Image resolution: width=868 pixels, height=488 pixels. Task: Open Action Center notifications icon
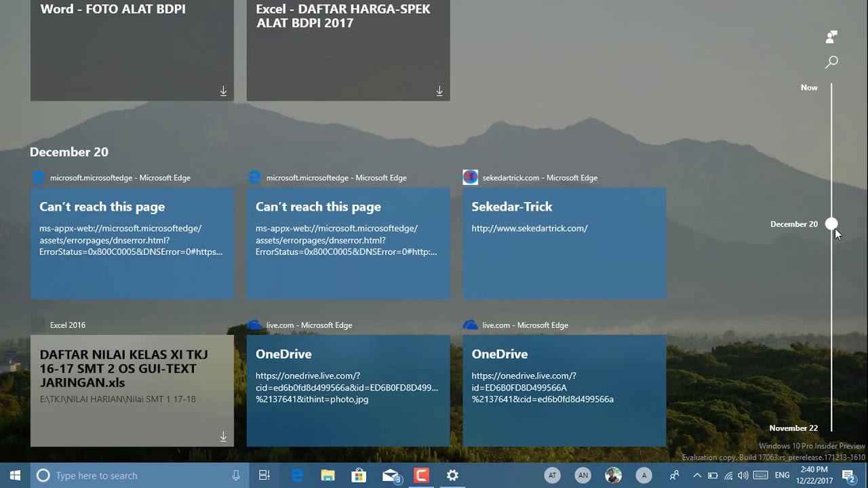pos(848,476)
